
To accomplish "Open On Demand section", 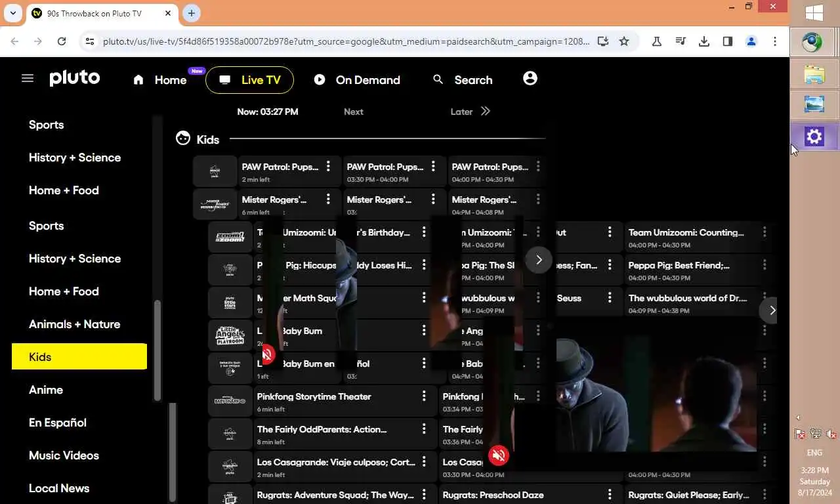I will pyautogui.click(x=357, y=80).
